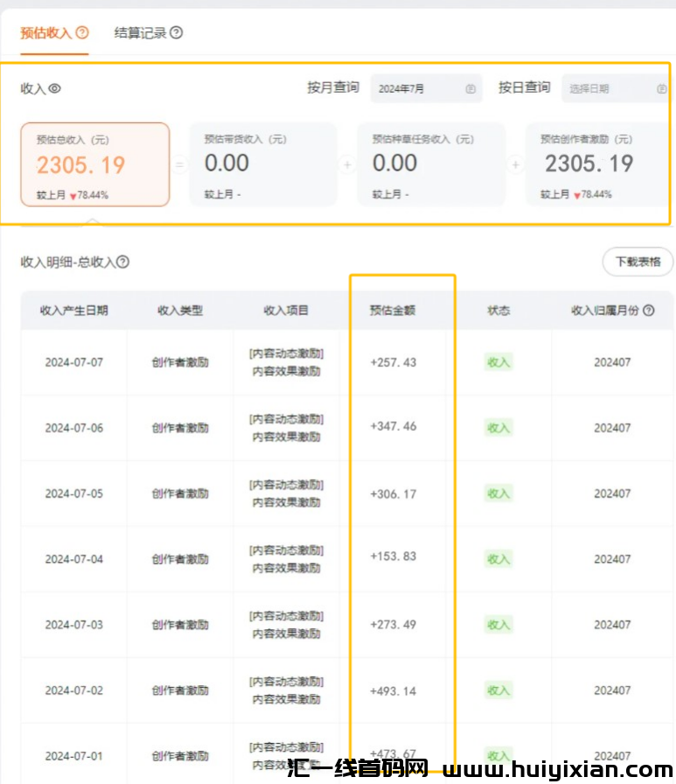
Task: Click 收入 status tag in 2024-07-07 row
Action: [x=498, y=362]
